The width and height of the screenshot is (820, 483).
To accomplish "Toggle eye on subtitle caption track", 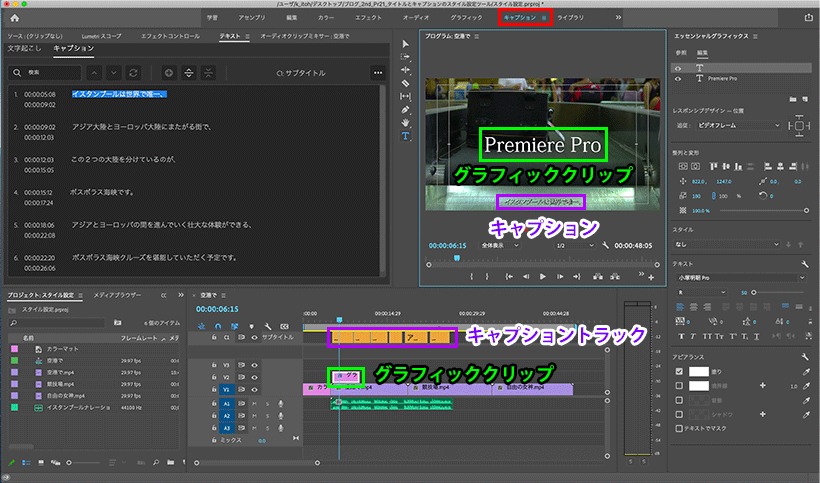I will [x=254, y=338].
